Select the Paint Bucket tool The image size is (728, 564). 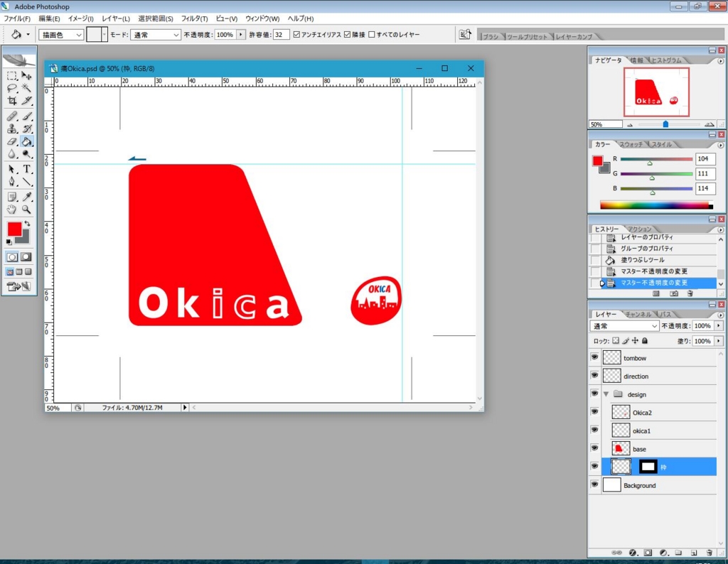(26, 141)
